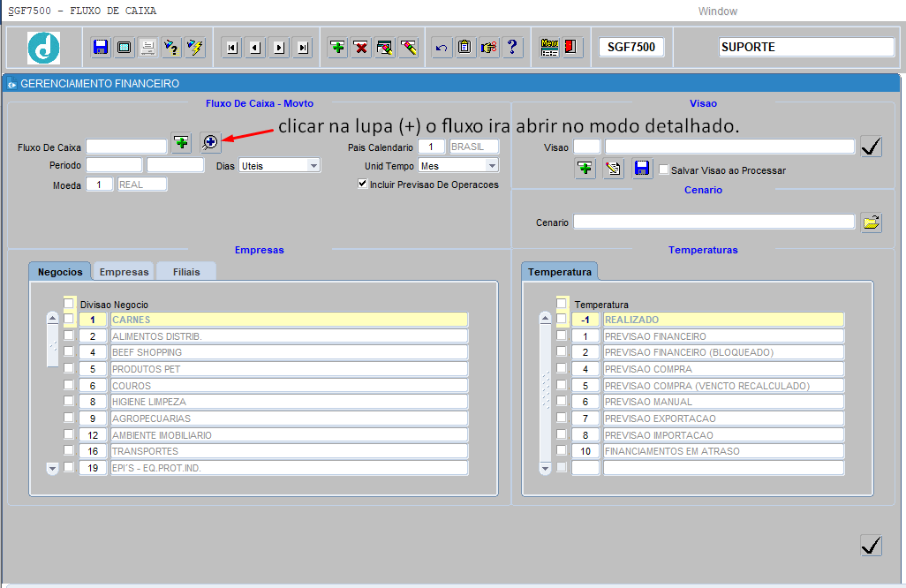
Task: Click the Pais Calendario code field
Action: pyautogui.click(x=431, y=147)
